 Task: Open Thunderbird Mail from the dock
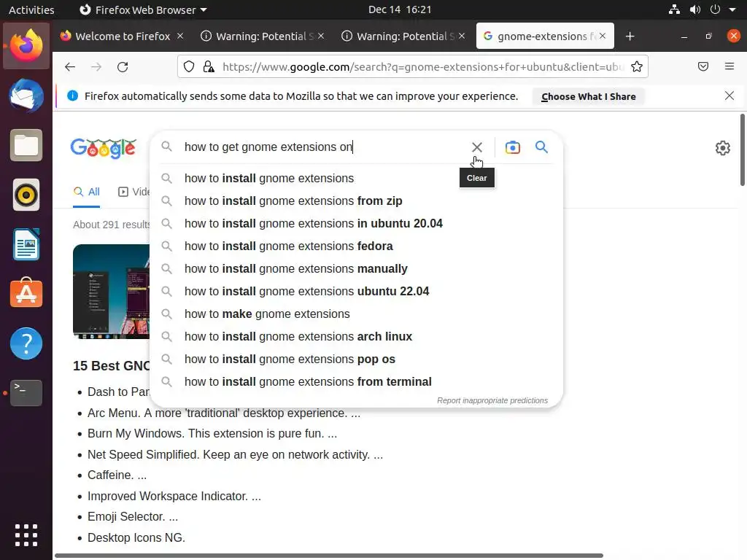click(26, 96)
